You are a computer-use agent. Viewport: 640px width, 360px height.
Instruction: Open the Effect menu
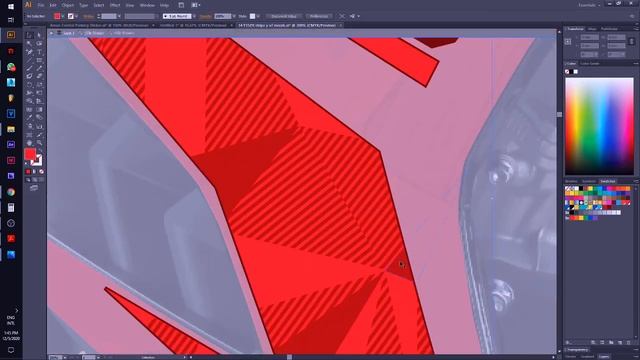tap(115, 5)
